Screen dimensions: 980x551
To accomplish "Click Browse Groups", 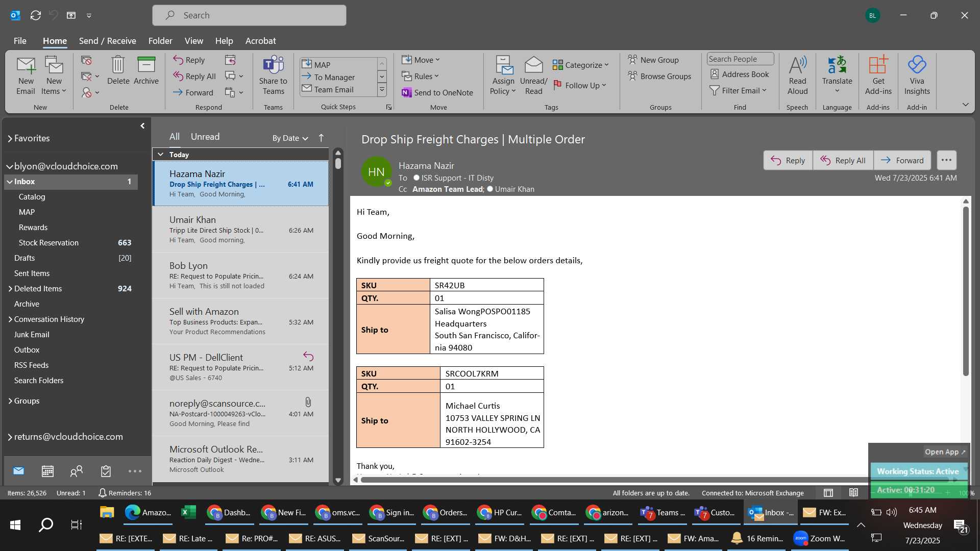I will pyautogui.click(x=659, y=76).
